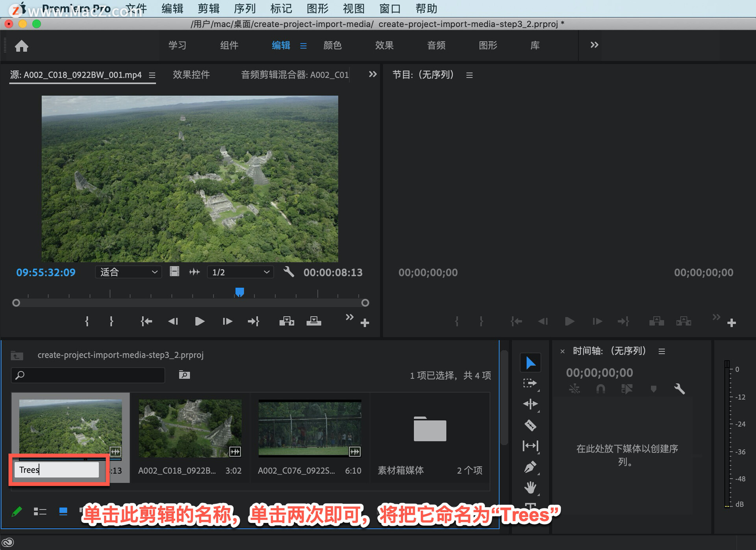Toggle Insert sequences as nests button
The image size is (756, 550).
[x=574, y=389]
